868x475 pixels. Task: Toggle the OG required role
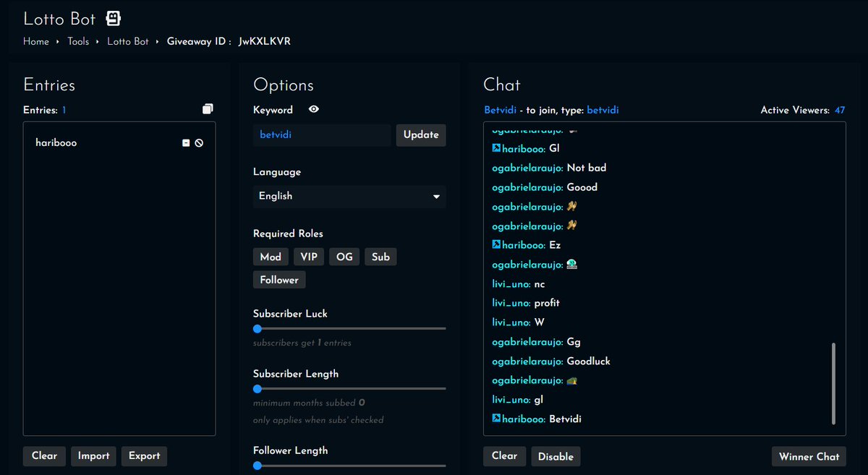tap(344, 257)
